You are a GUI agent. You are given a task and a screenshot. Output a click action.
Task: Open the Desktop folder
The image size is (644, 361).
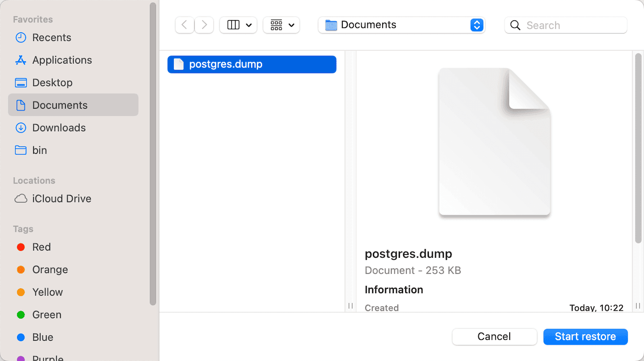tap(52, 82)
